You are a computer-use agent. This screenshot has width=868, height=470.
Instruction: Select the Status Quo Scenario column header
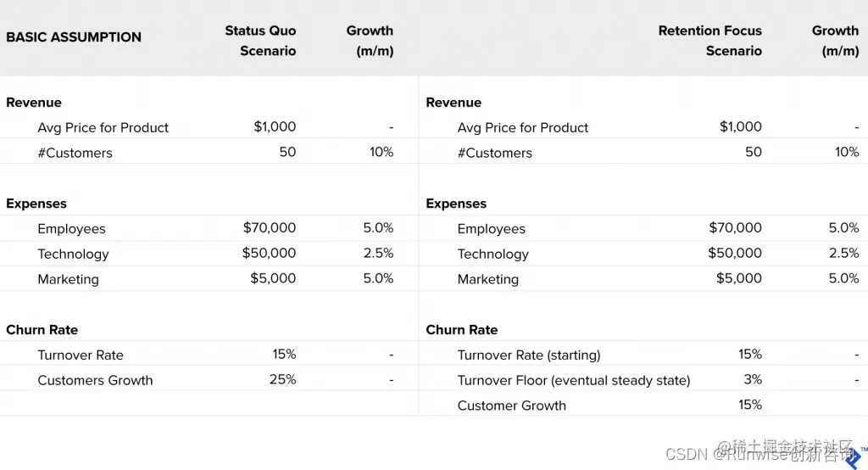[x=260, y=41]
